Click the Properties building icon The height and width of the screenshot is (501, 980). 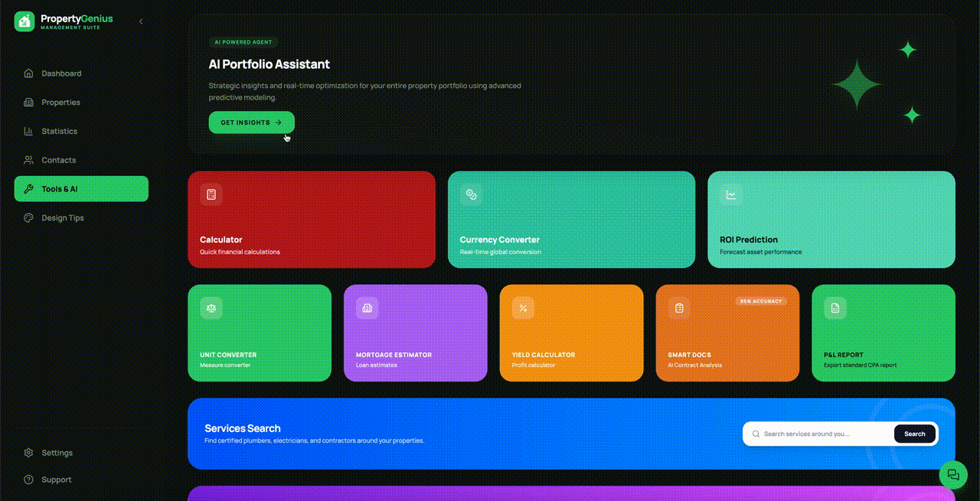pyautogui.click(x=28, y=103)
